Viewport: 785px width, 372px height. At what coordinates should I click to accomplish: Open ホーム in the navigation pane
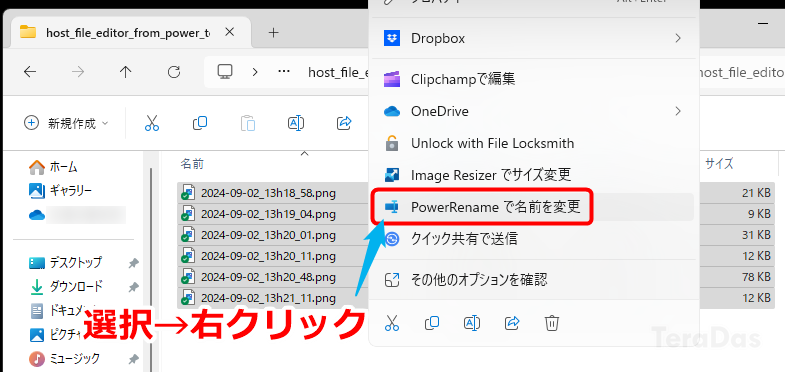click(x=54, y=167)
